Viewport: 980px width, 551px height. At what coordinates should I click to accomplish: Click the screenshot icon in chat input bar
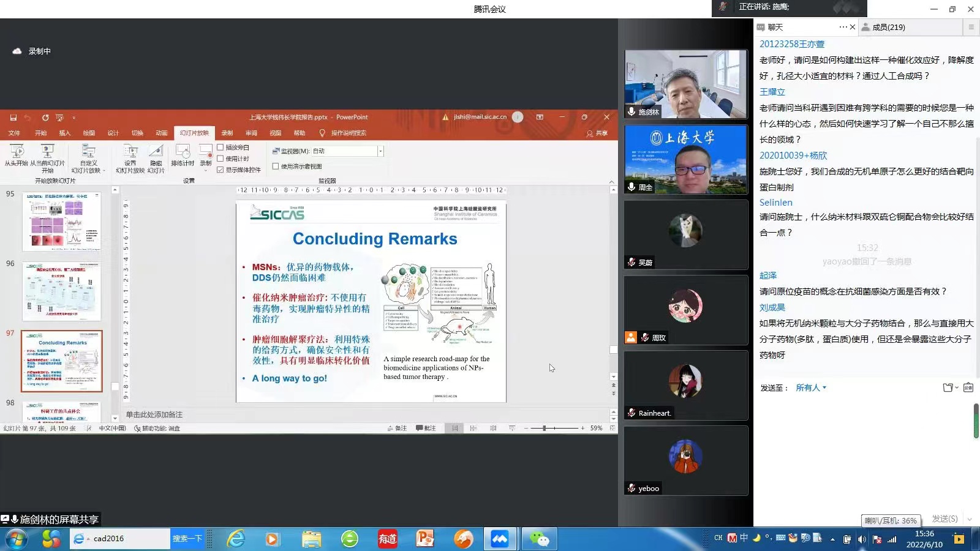(x=968, y=388)
